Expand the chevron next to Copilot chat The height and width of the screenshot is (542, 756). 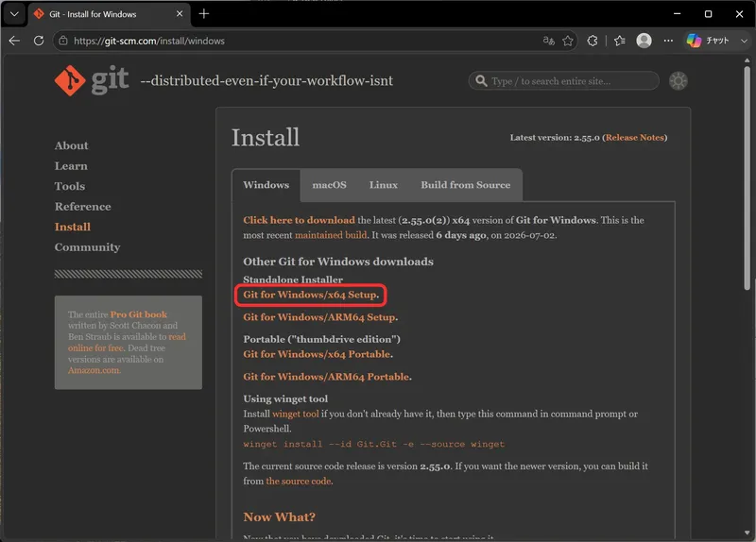pyautogui.click(x=744, y=41)
